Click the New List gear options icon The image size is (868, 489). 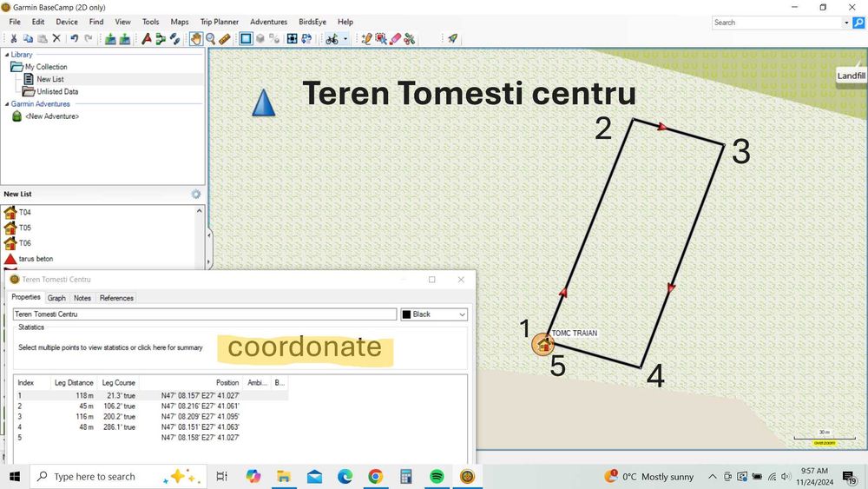pyautogui.click(x=196, y=195)
